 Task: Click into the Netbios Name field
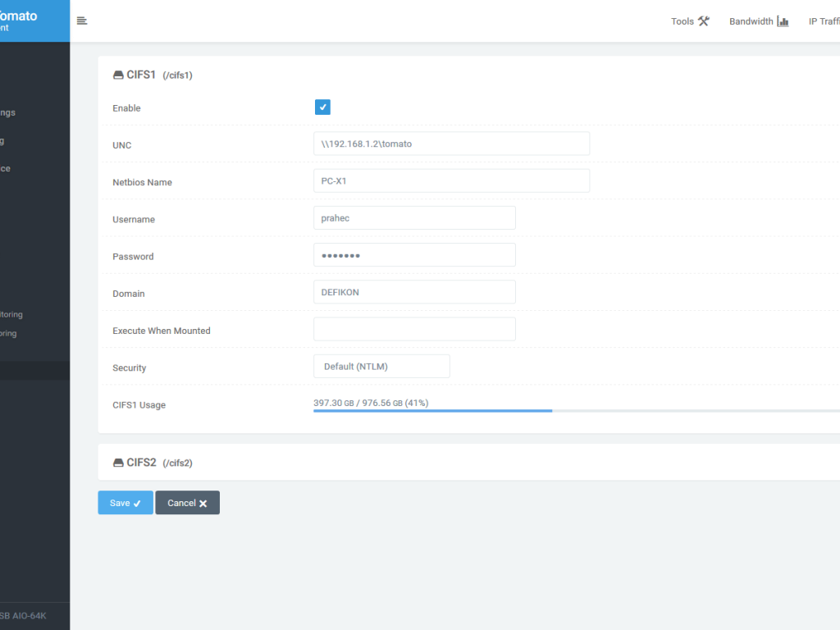451,180
